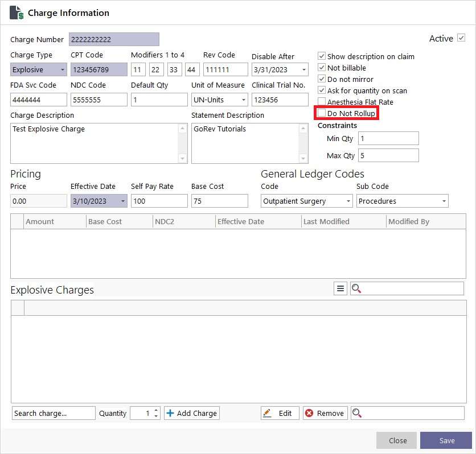Screen dimensions: 476x454
Task: Click the Close button
Action: click(396, 440)
